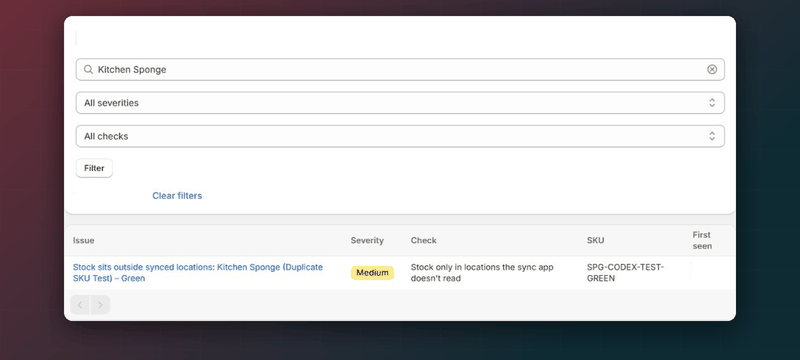Click the Check column header
Viewport: 800px width, 360px height.
click(x=423, y=241)
